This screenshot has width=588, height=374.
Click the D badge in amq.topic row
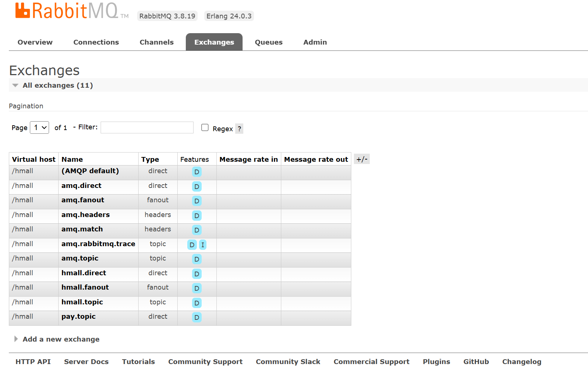coord(197,259)
